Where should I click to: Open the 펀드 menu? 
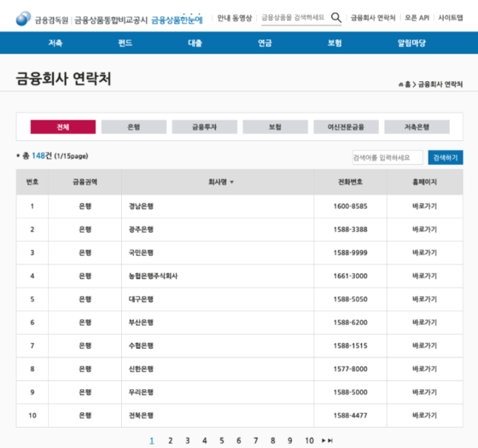pos(125,43)
